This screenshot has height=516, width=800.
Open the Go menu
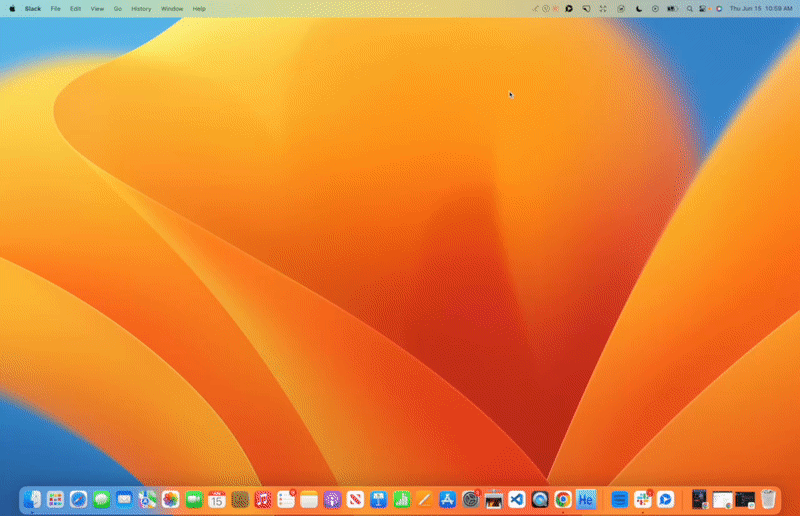[118, 9]
